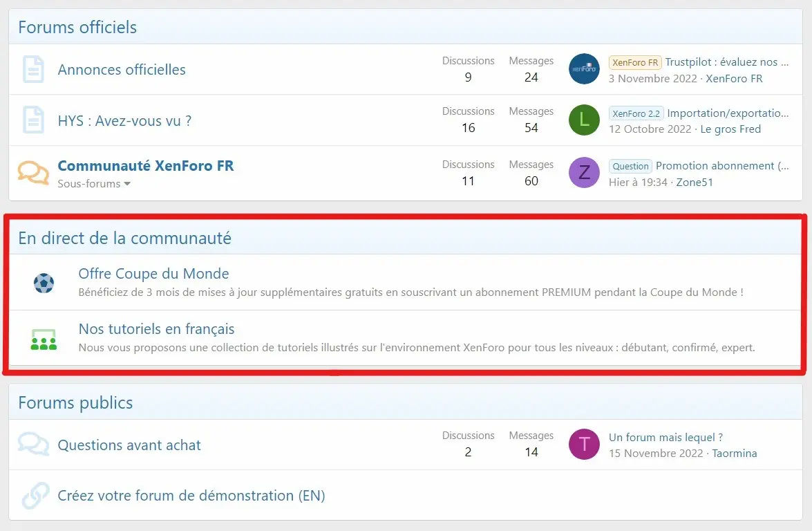Click the green tutorials classroom icon
This screenshot has width=812, height=531.
point(44,339)
